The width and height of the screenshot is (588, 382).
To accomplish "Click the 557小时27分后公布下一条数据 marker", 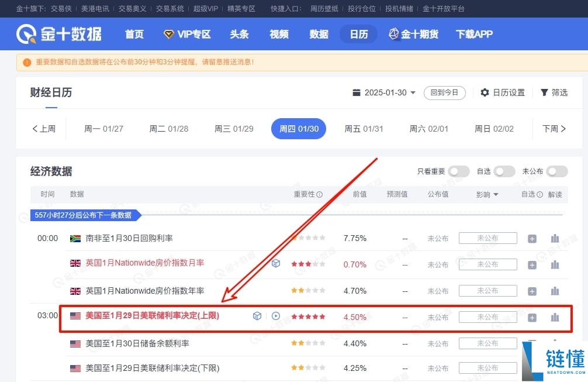I will click(86, 215).
